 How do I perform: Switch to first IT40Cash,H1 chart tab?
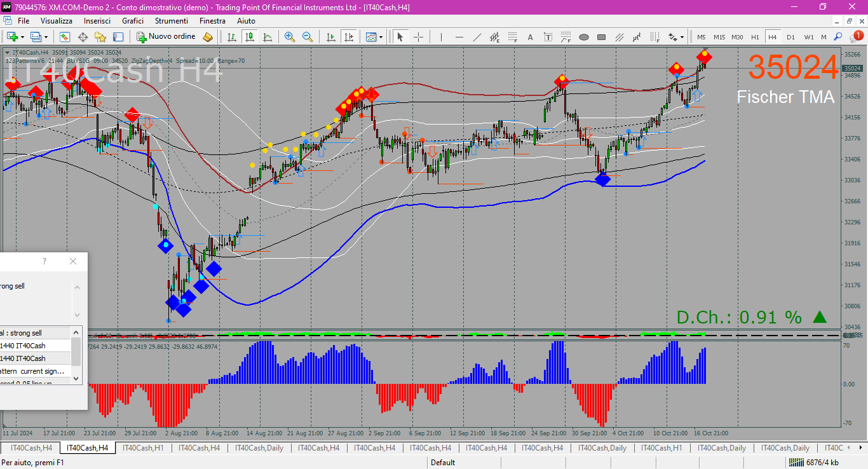point(143,448)
